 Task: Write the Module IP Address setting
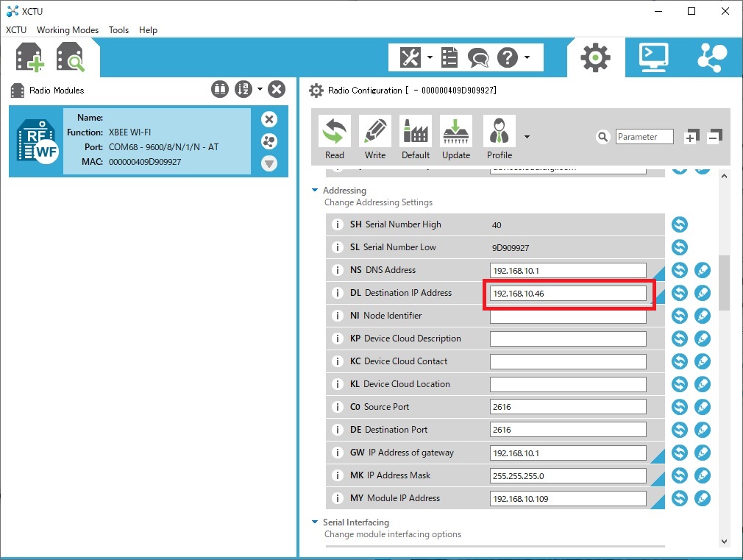tap(703, 498)
